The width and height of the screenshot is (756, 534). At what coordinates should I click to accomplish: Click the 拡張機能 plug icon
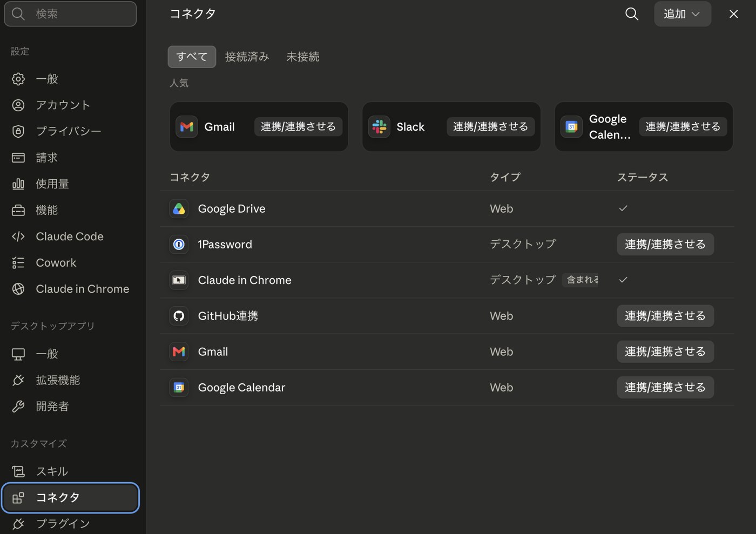point(18,380)
